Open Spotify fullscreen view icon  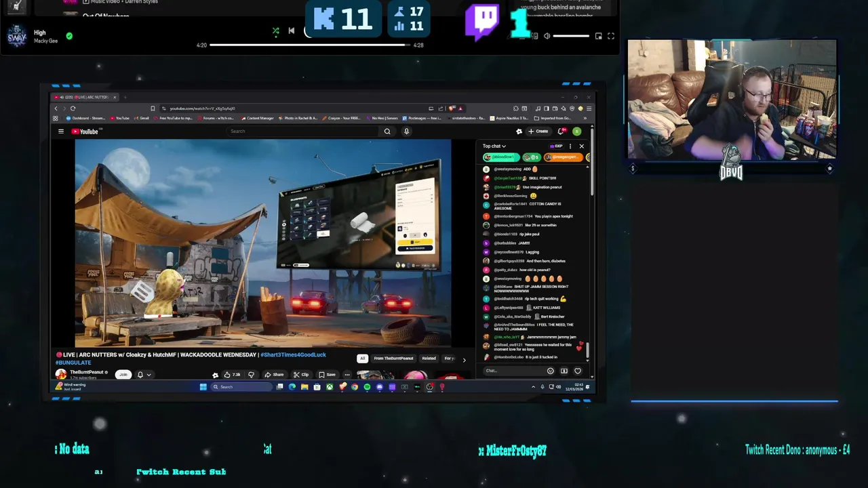pyautogui.click(x=610, y=36)
